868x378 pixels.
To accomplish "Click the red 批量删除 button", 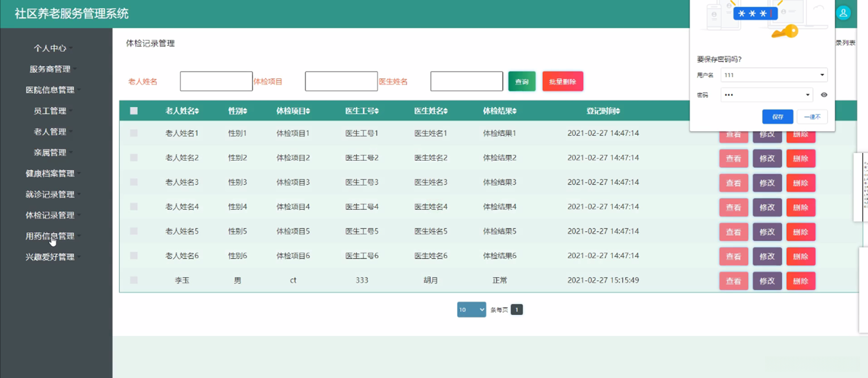I will pos(562,81).
